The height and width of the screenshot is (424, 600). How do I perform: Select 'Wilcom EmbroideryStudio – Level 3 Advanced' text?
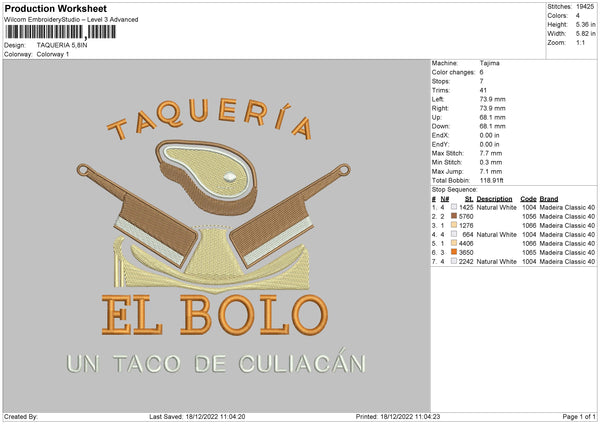click(71, 20)
